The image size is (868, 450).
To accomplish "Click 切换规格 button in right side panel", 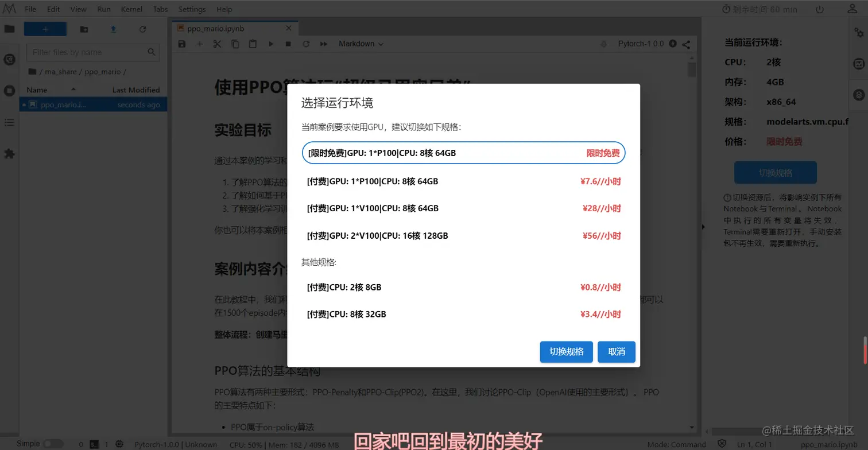I will (x=775, y=173).
